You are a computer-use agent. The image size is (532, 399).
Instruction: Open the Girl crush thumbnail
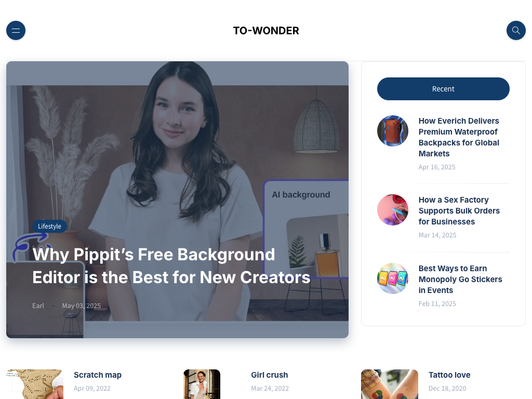click(202, 384)
